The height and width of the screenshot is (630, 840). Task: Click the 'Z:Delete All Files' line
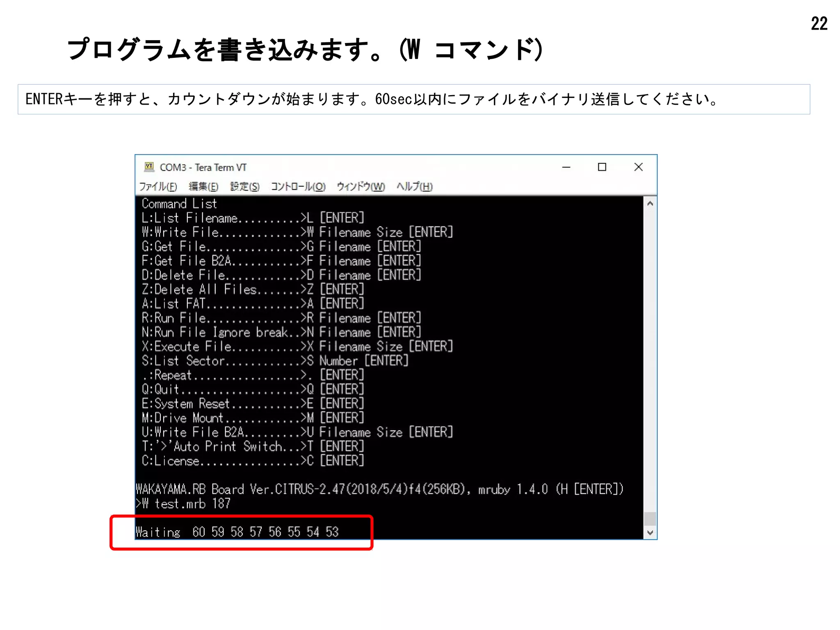tap(253, 290)
